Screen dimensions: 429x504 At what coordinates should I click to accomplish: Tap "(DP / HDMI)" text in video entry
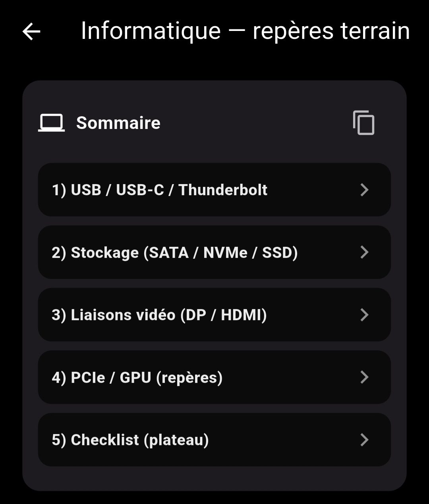click(224, 315)
